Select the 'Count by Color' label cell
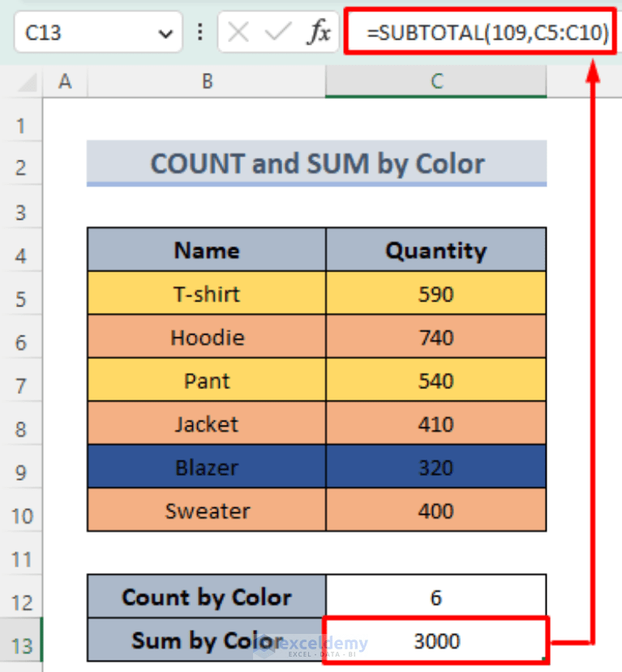 pos(207,597)
